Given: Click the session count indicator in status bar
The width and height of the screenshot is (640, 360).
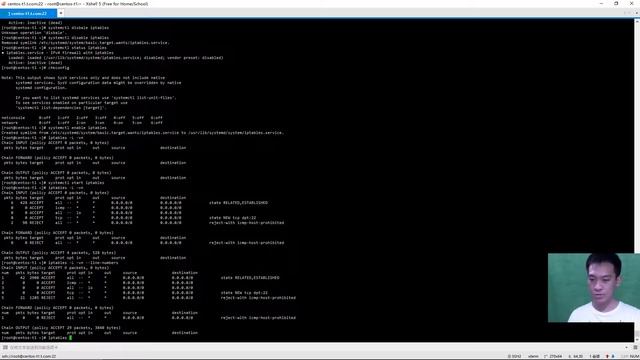Looking at the screenshot, I should [594, 356].
